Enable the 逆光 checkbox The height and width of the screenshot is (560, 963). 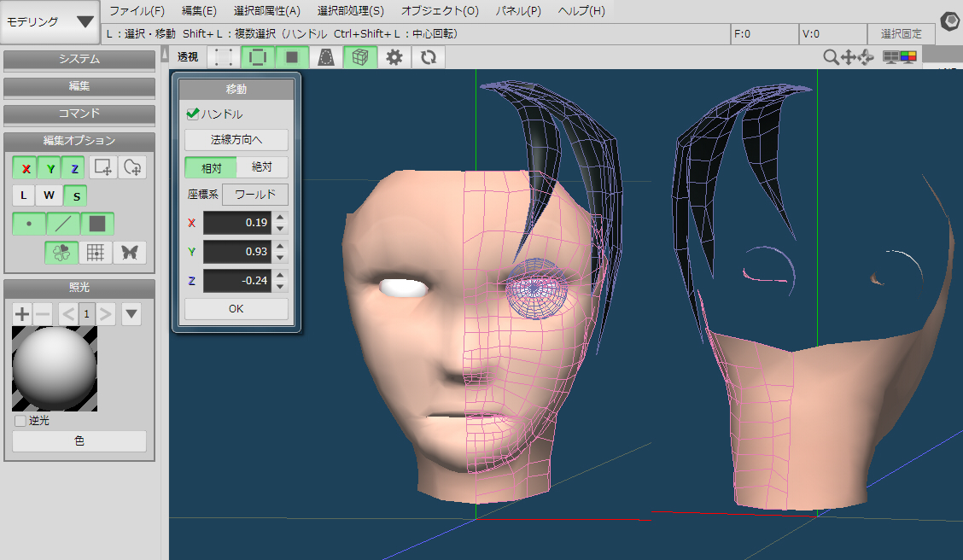[x=20, y=421]
